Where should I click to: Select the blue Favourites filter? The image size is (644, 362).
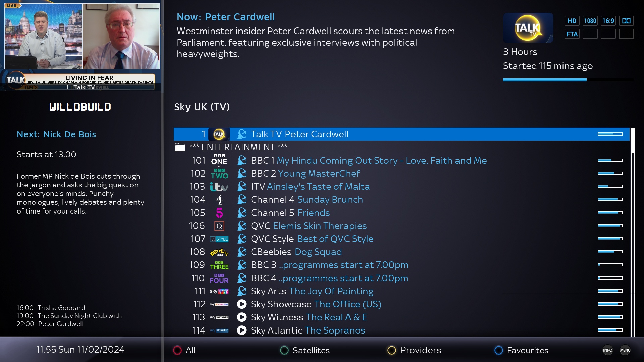click(x=522, y=350)
